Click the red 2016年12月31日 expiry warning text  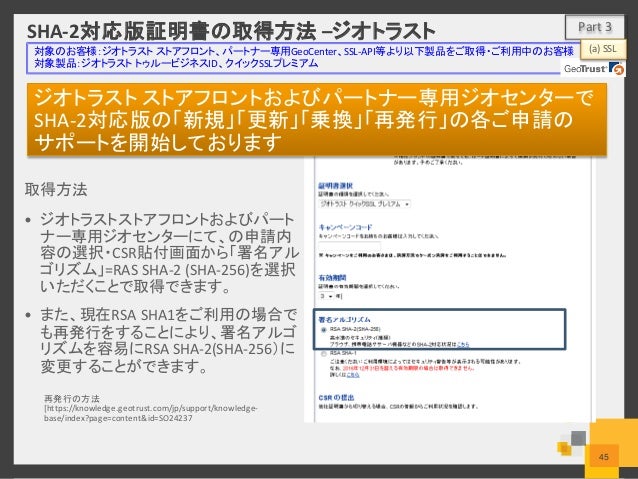click(x=408, y=368)
